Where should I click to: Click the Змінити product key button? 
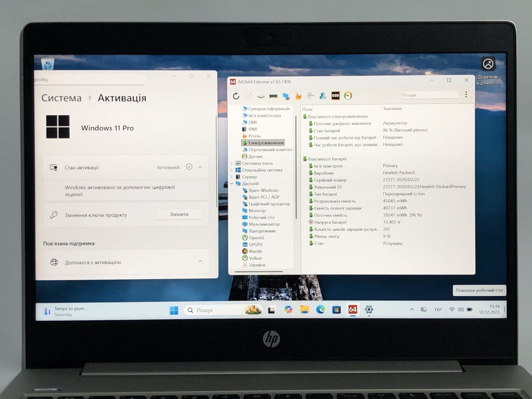(179, 214)
